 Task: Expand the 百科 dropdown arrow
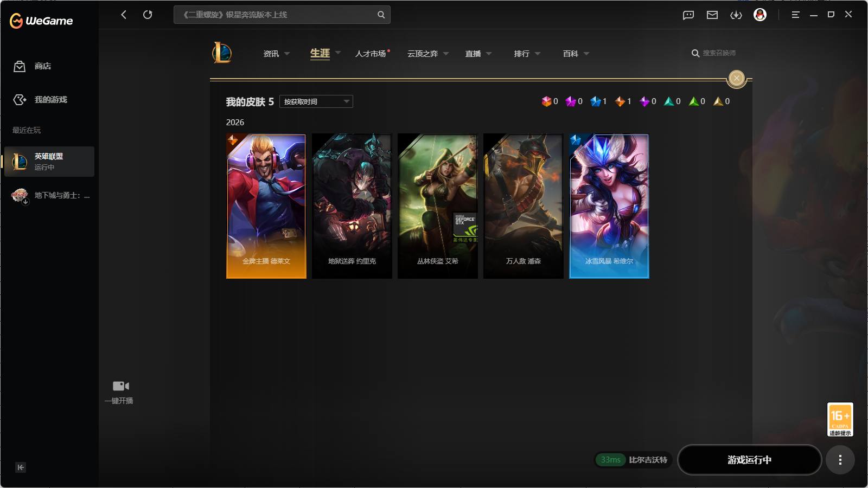coord(586,54)
